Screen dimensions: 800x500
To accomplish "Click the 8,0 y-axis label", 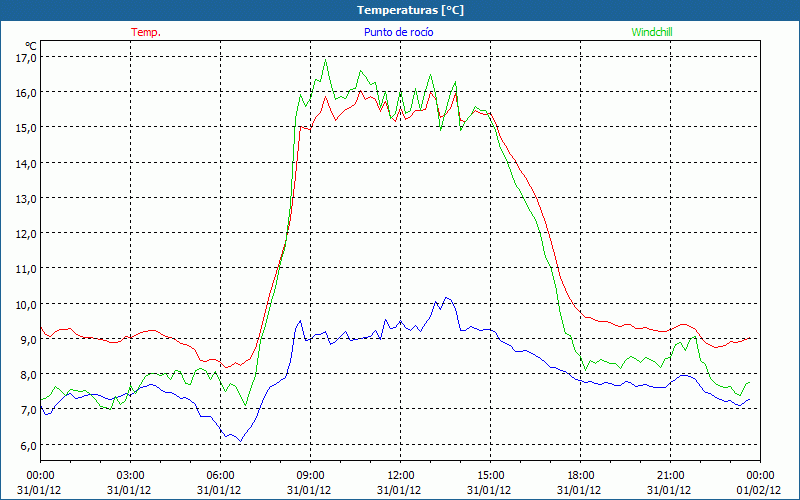I will tap(28, 375).
